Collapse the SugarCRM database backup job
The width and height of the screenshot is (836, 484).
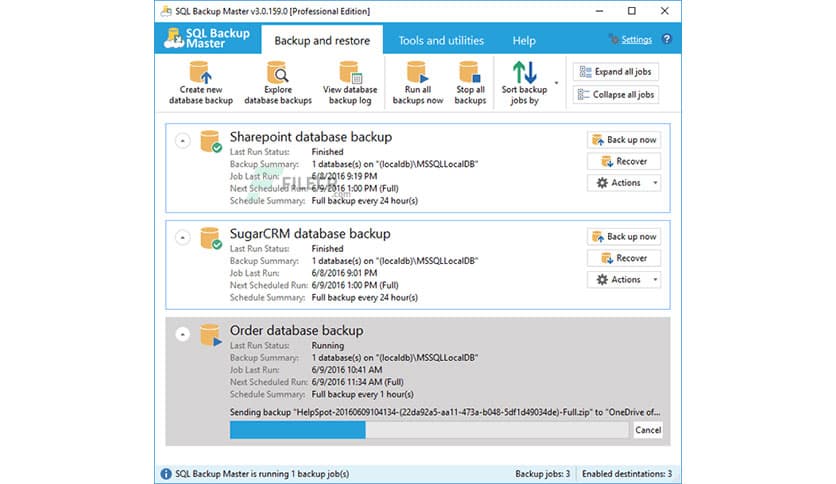tap(182, 237)
